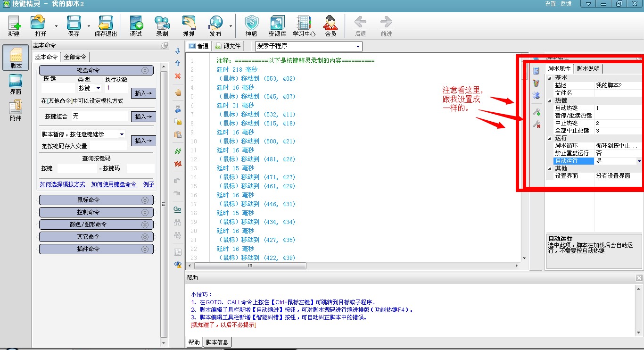This screenshot has height=350, width=644.
Task: Collapse the 热键 property group
Action: coord(549,100)
